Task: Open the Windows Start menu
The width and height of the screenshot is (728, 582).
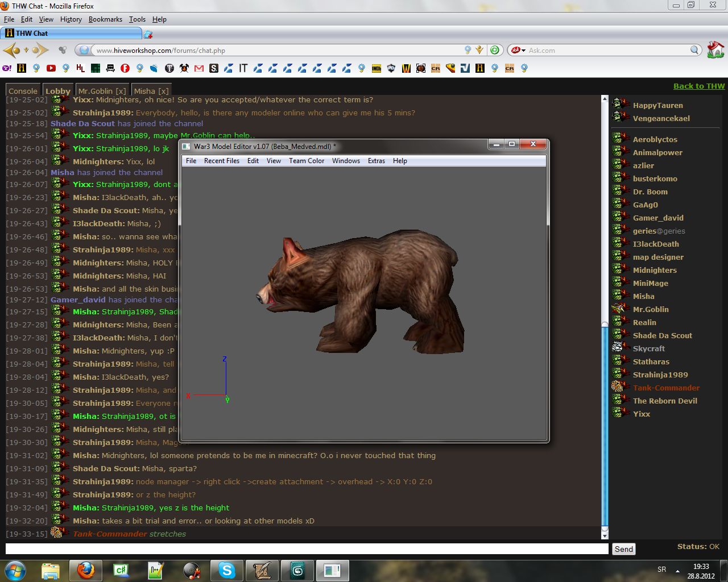Action: [x=15, y=571]
